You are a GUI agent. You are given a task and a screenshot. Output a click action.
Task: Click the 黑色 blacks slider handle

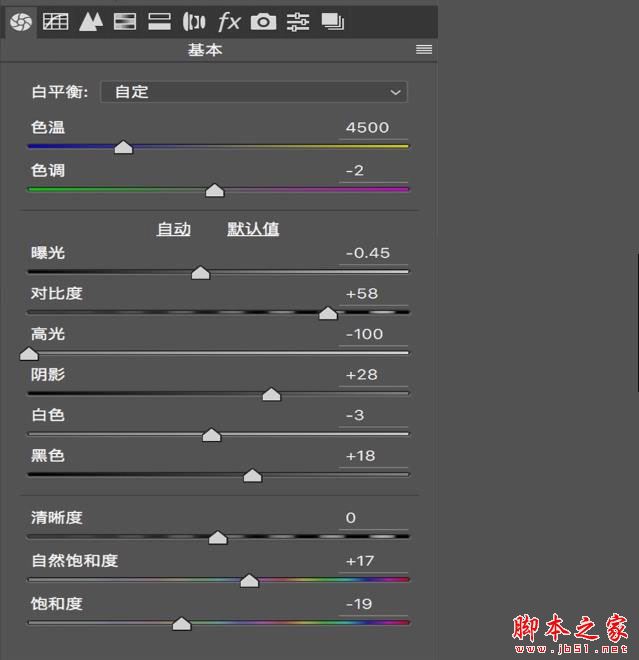253,476
